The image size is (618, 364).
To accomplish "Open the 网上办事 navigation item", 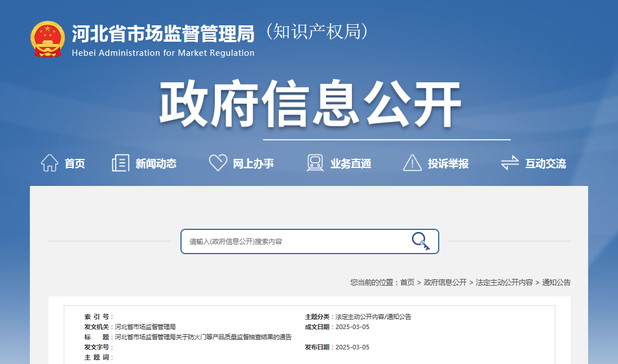I will [253, 163].
